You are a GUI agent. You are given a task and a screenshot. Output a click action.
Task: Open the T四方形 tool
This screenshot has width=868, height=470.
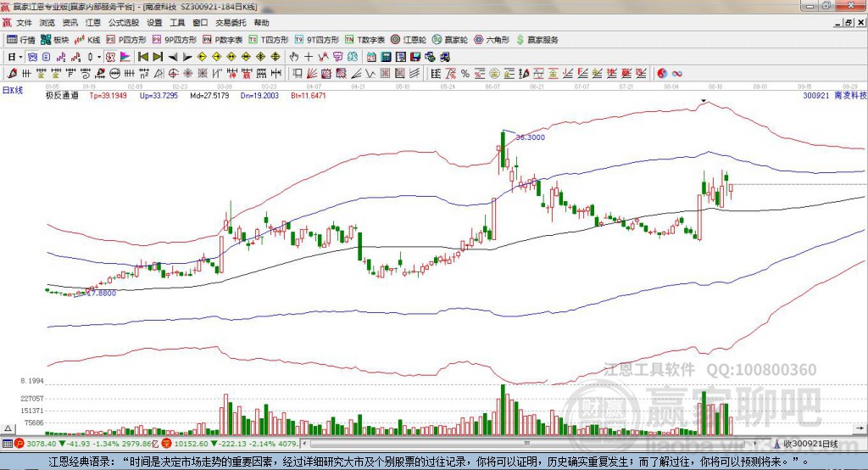tap(269, 40)
